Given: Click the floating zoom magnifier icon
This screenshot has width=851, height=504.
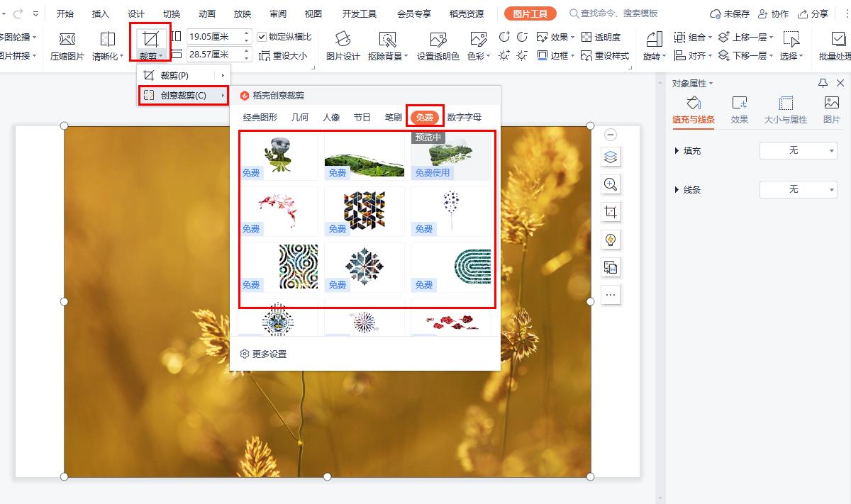Looking at the screenshot, I should [x=611, y=184].
